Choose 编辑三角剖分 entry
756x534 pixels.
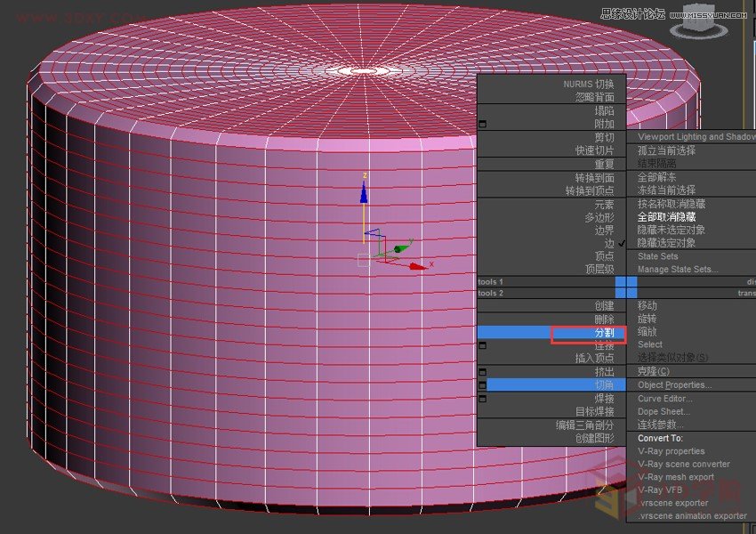[585, 425]
